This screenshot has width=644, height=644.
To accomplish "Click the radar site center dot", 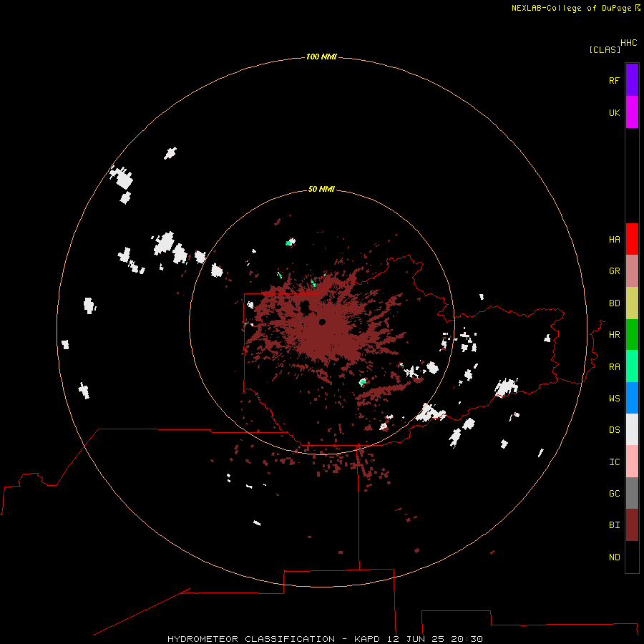I will 322,322.
